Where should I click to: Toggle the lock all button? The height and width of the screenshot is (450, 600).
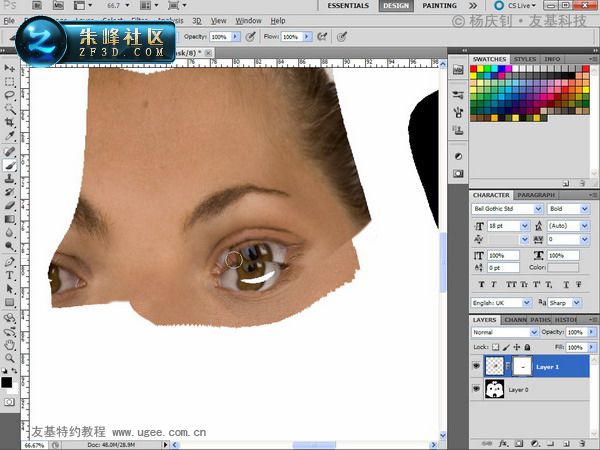[527, 347]
